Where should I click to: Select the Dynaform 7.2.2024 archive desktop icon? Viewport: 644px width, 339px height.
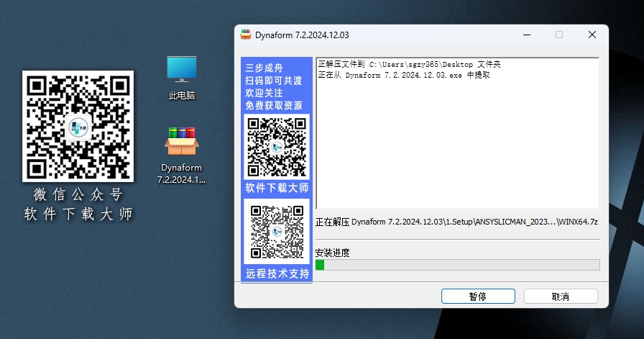point(182,155)
